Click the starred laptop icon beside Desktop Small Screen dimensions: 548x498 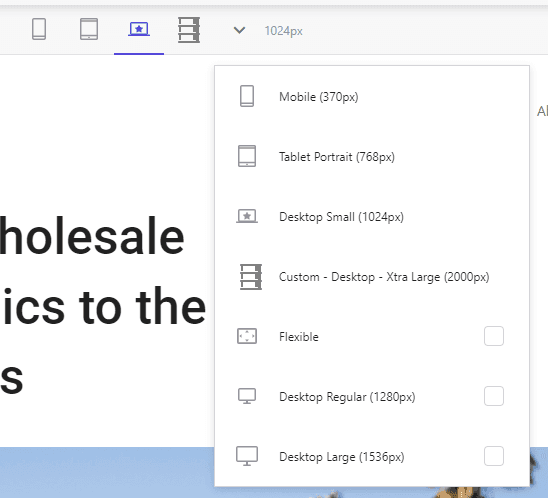click(247, 216)
